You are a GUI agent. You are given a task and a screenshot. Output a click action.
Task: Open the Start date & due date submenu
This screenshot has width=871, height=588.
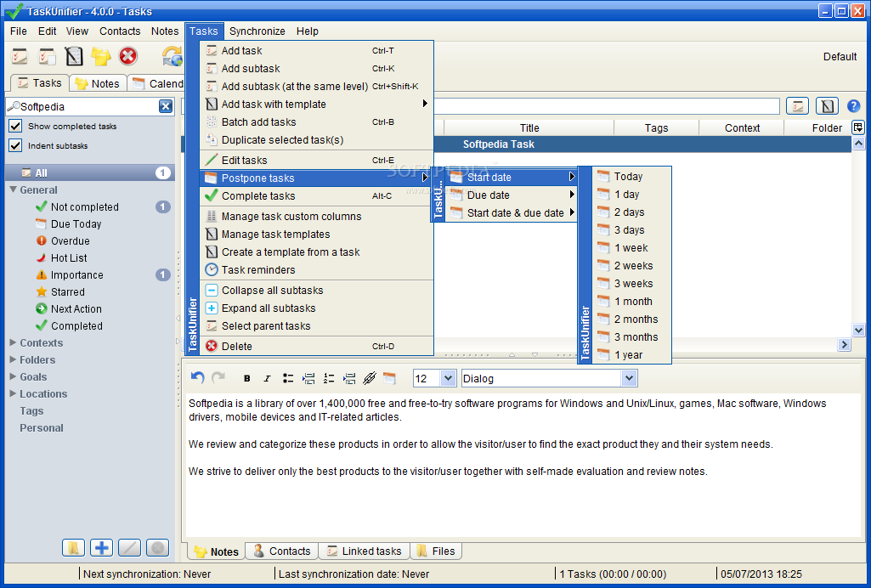[511, 212]
